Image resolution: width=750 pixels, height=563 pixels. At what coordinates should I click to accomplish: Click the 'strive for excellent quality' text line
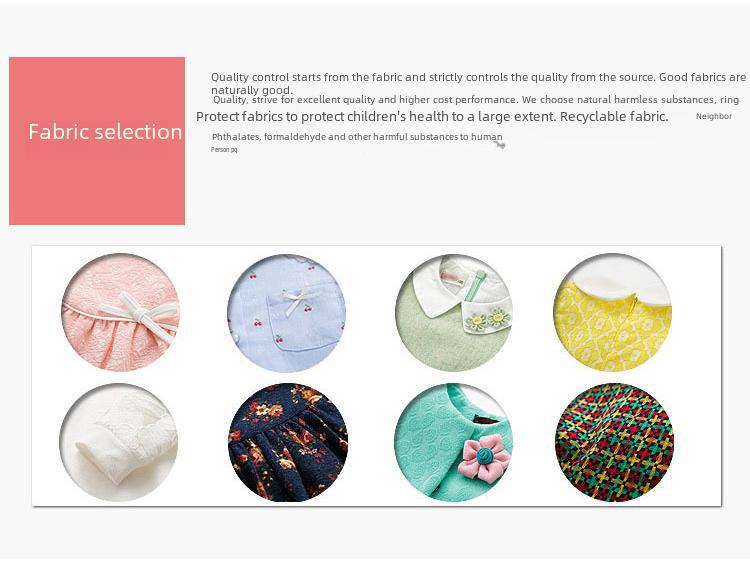(476, 99)
